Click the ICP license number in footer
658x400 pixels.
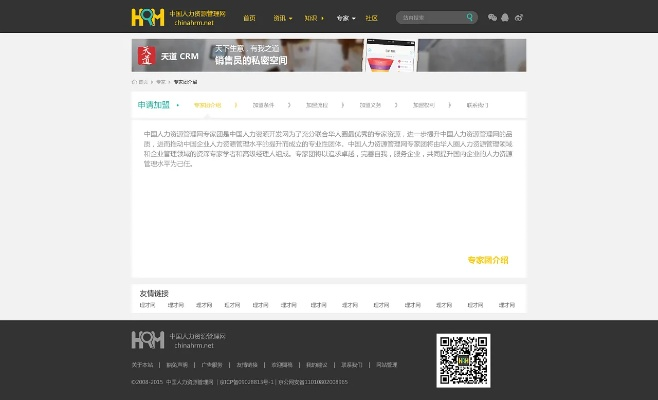pos(247,382)
